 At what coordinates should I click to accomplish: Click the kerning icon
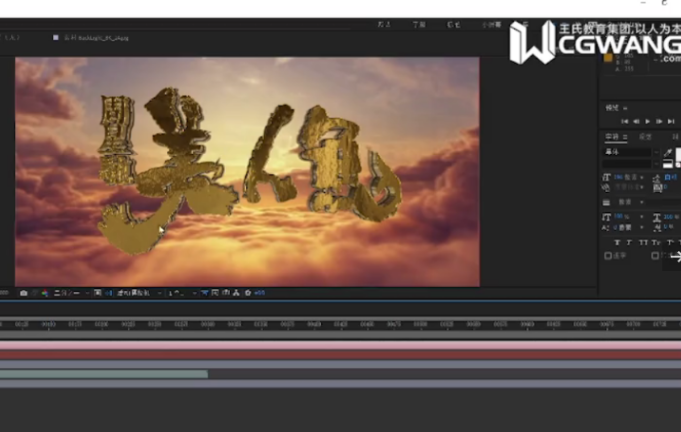[x=606, y=187]
